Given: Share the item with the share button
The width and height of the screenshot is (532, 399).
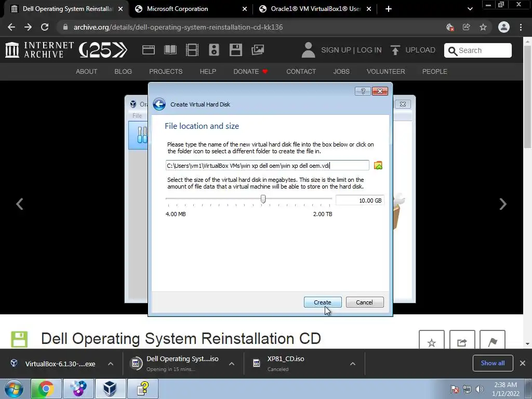Looking at the screenshot, I should (x=462, y=340).
